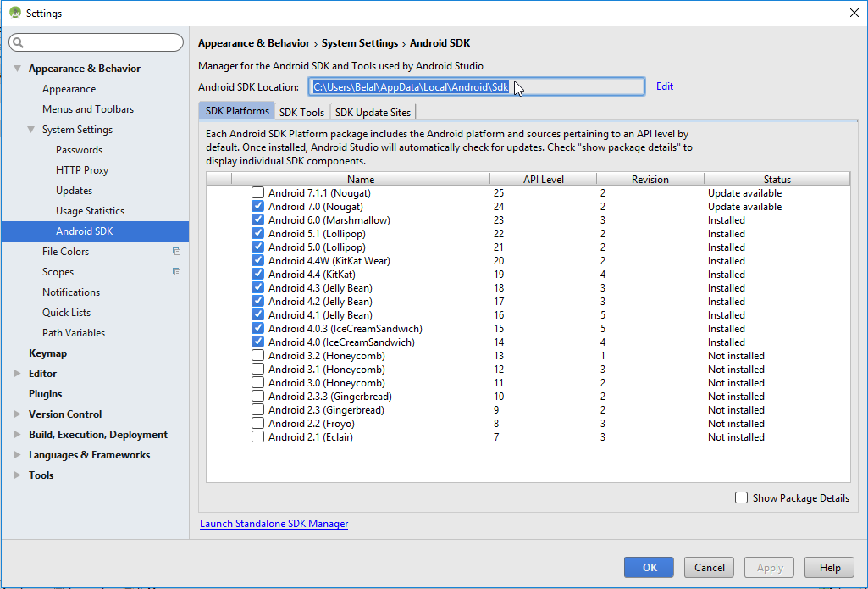Viewport: 868px width, 589px height.
Task: Uncheck the Android 4.4W (KitKat Wear) checkbox
Action: (257, 260)
